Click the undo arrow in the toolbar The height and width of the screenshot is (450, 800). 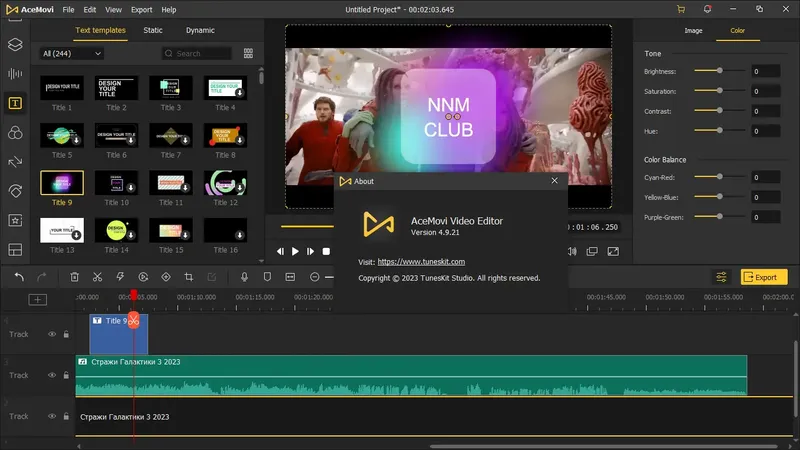point(18,277)
